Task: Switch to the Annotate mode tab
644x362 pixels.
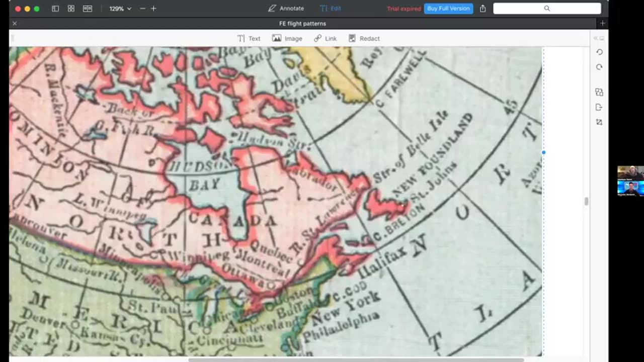Action: pyautogui.click(x=286, y=9)
